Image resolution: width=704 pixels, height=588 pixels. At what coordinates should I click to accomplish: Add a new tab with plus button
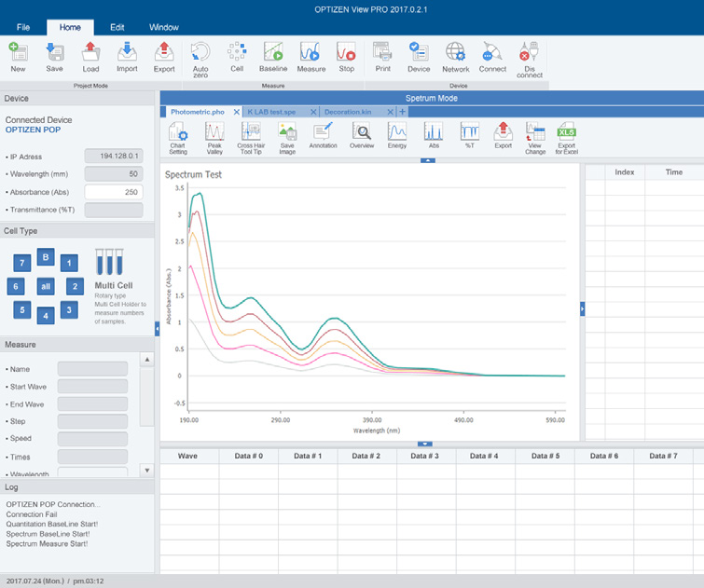click(x=402, y=111)
